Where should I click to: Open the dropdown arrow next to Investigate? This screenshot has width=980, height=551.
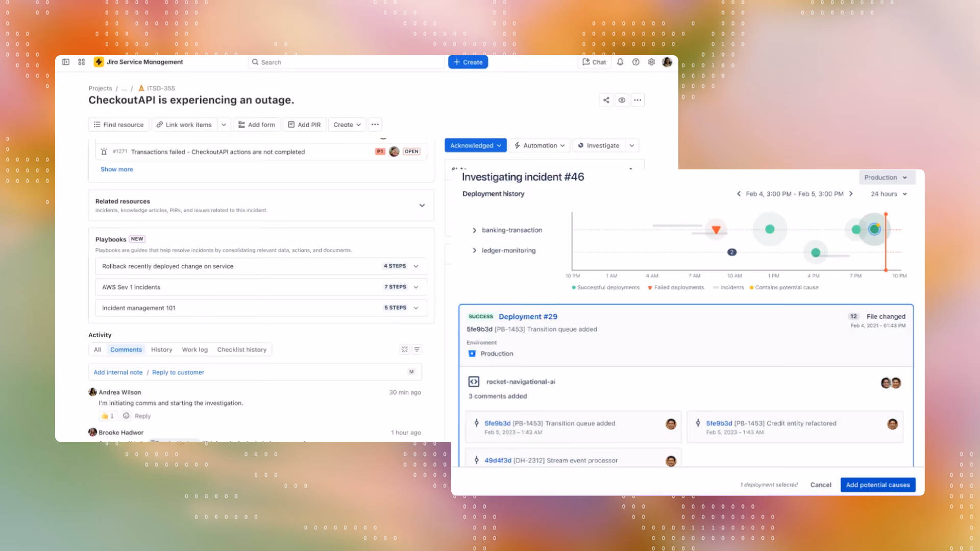click(632, 145)
